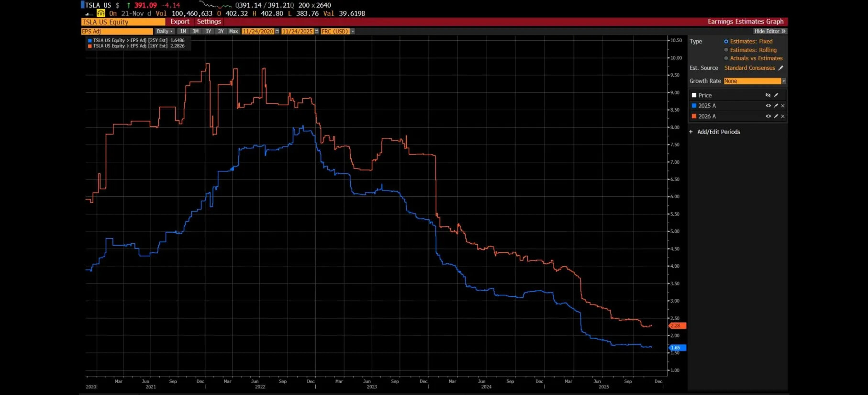Edit the 2025 A series with pencil icon

(776, 106)
